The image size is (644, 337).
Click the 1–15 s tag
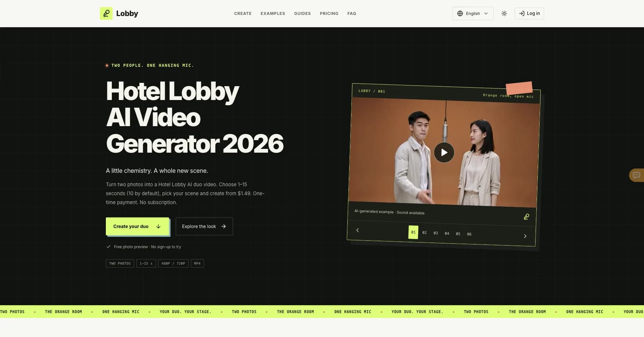coord(146,263)
